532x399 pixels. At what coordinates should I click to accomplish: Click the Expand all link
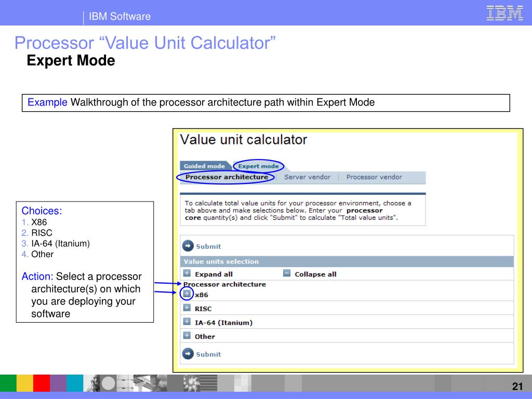(x=214, y=274)
